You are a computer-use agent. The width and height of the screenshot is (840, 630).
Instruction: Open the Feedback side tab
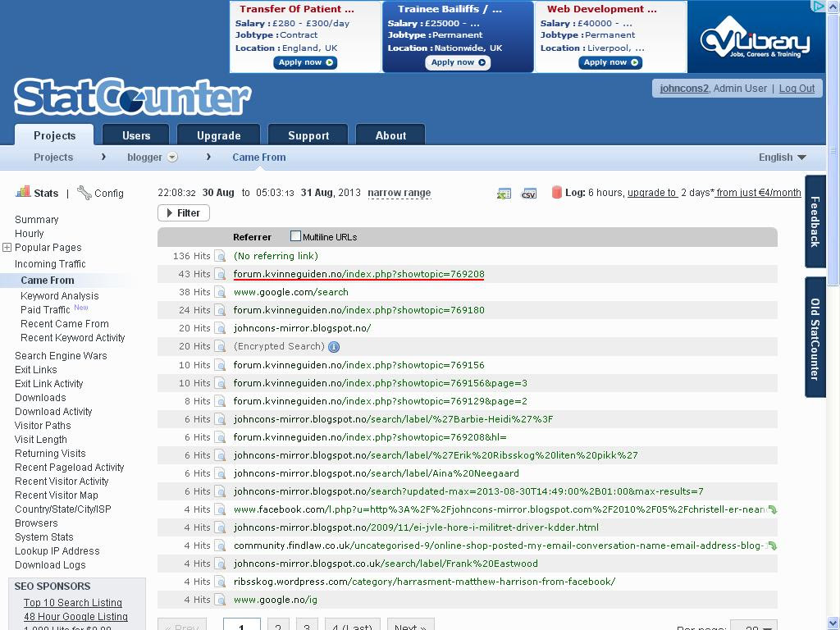click(x=815, y=221)
